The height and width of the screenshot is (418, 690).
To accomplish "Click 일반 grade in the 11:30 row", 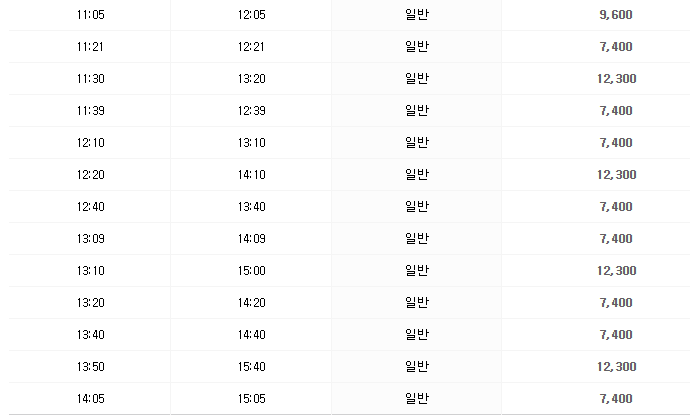I will [416, 79].
